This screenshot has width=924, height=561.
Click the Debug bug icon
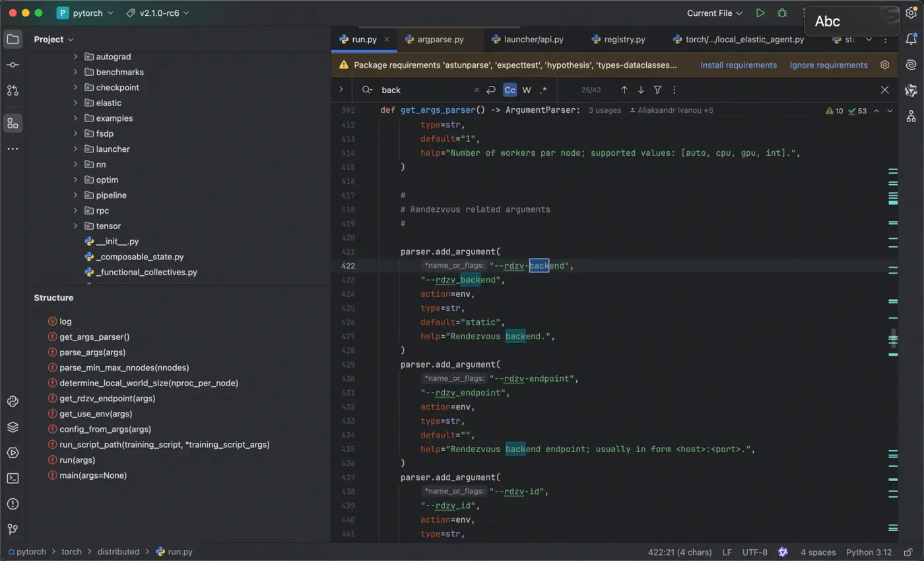coord(782,13)
